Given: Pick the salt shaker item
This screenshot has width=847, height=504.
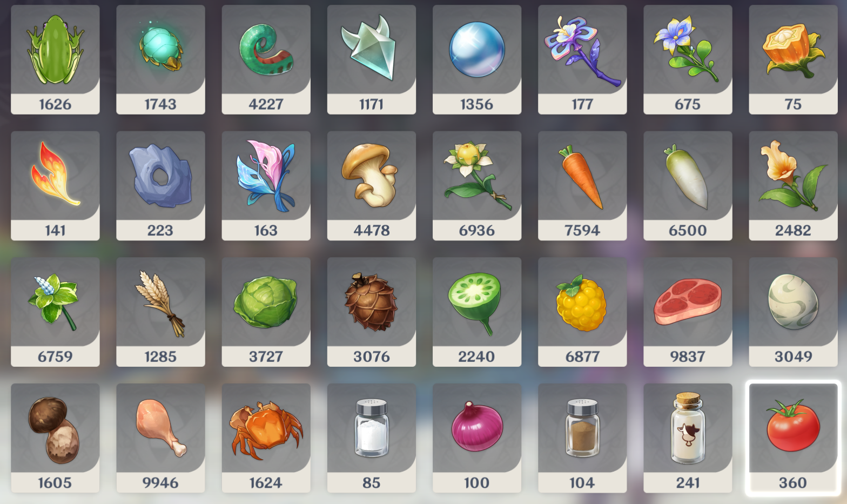Looking at the screenshot, I should click(x=371, y=438).
